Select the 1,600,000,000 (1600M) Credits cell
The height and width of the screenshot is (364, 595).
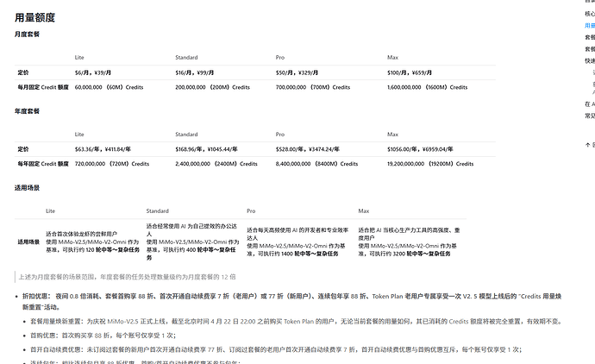pyautogui.click(x=428, y=87)
